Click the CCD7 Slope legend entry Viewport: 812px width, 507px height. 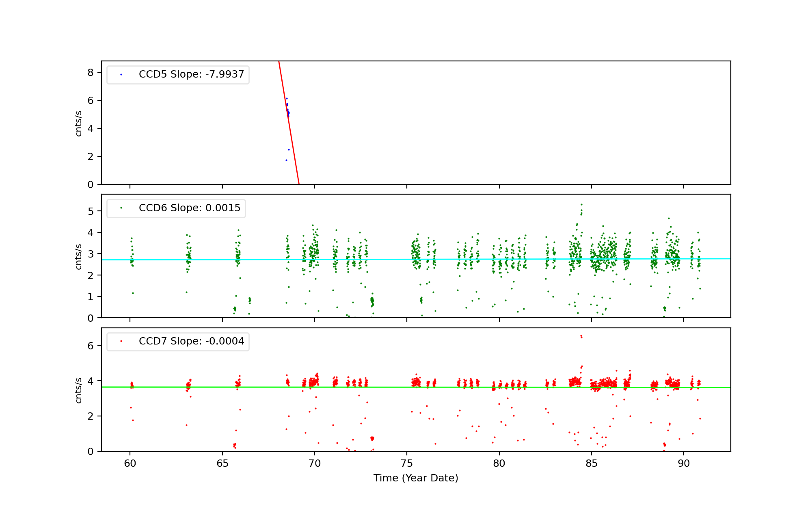[x=191, y=341]
